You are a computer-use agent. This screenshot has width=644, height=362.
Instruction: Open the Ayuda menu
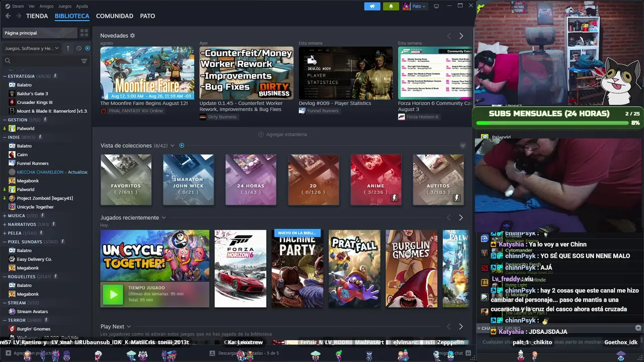[x=82, y=6]
